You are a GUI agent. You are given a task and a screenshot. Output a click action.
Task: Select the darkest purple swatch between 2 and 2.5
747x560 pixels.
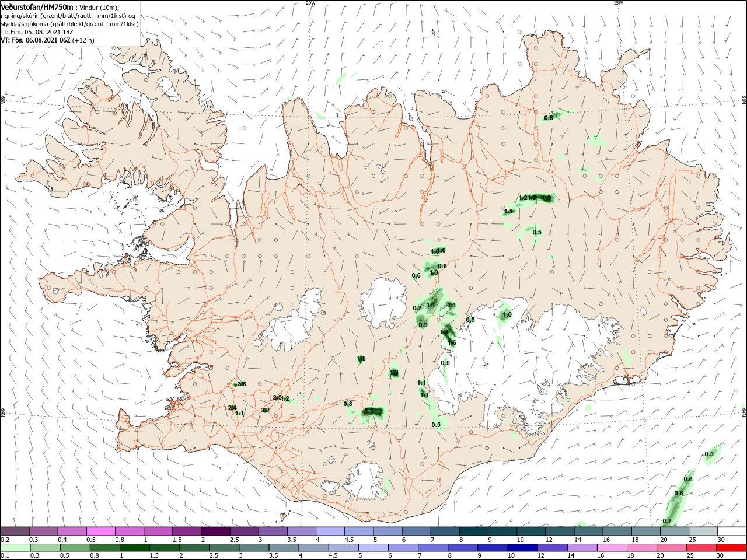pos(215,531)
